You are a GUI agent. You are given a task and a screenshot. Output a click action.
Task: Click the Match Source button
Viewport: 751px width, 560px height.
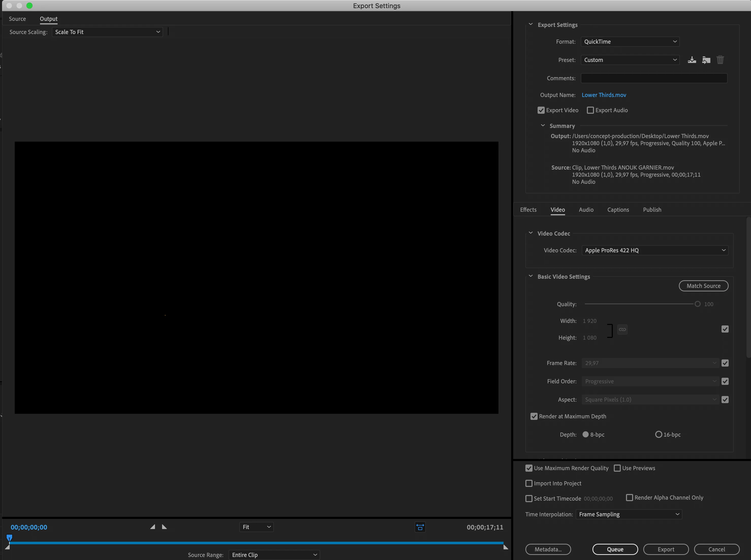pos(703,286)
